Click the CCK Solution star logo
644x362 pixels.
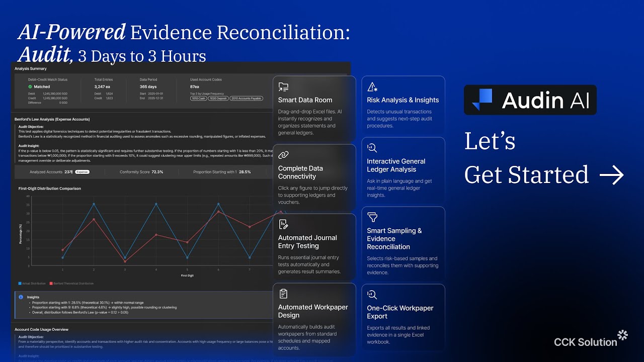(x=623, y=335)
